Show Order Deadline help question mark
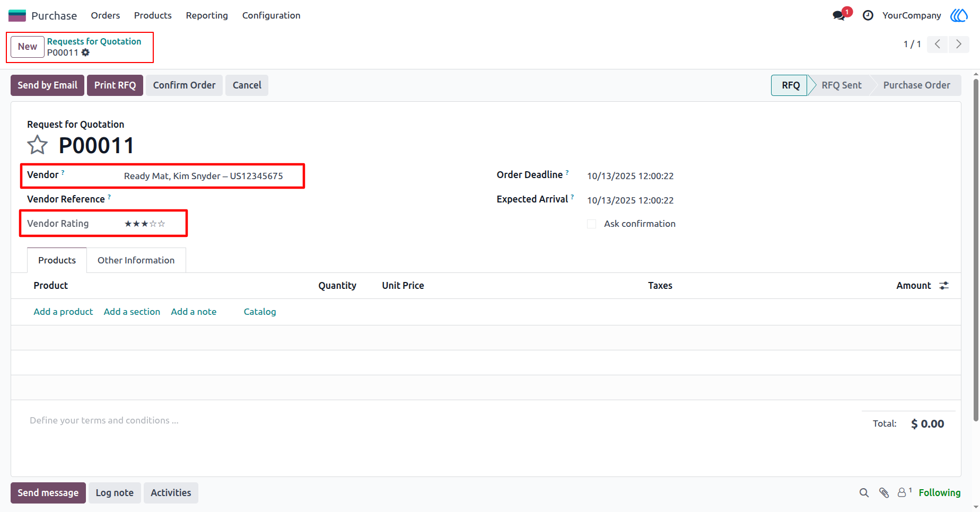 pyautogui.click(x=567, y=172)
